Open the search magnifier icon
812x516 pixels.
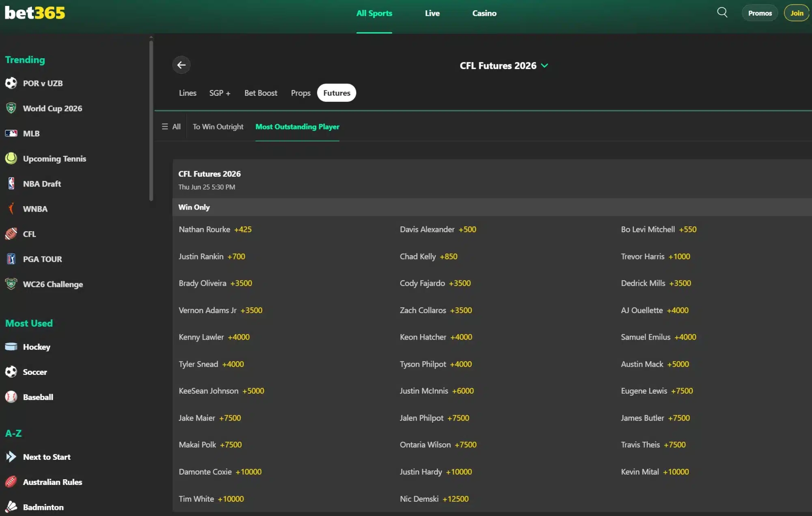(722, 13)
